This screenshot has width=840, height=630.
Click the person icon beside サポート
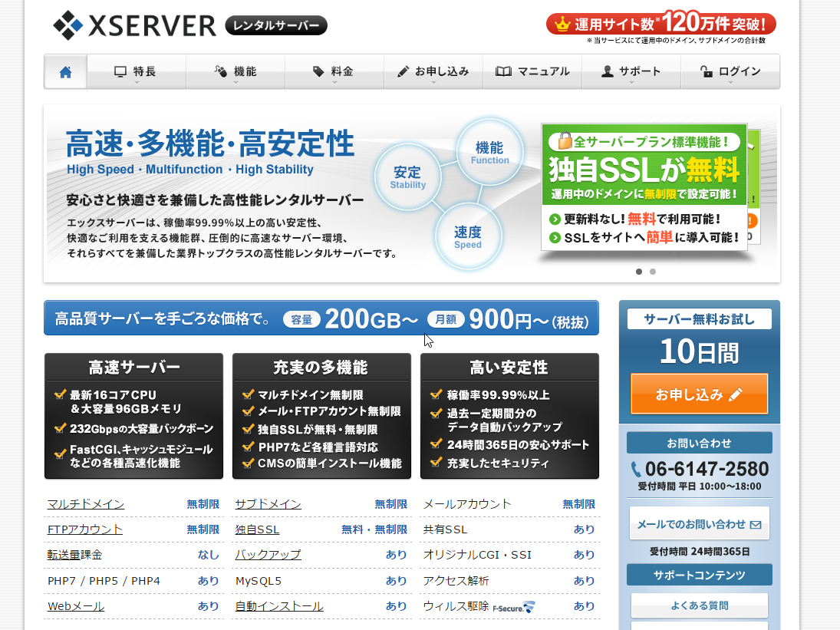pyautogui.click(x=607, y=71)
